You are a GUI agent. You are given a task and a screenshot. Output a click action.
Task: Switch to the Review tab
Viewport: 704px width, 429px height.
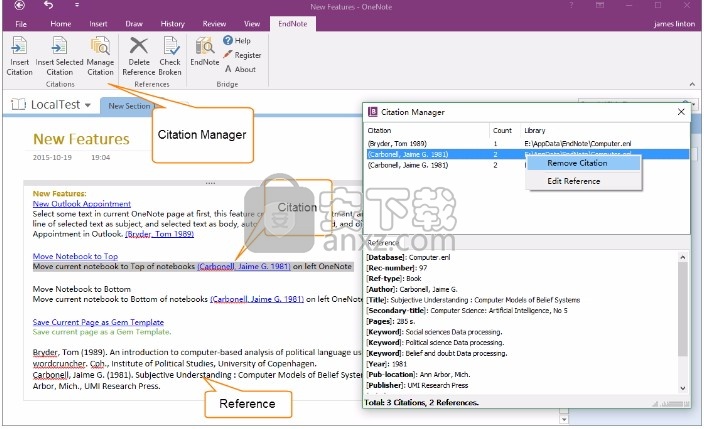pos(214,24)
